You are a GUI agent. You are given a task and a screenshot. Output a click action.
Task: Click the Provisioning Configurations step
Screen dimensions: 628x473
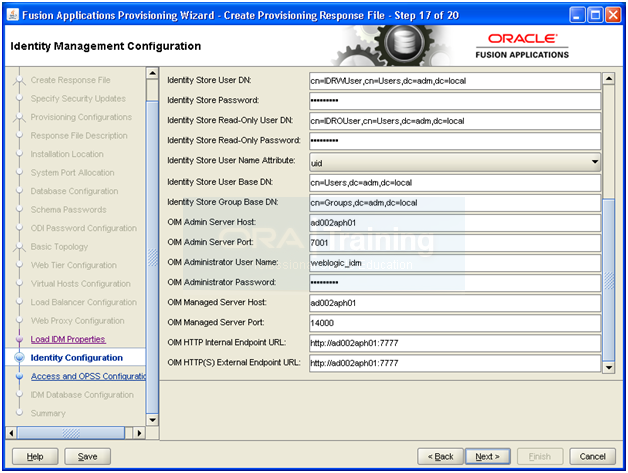81,117
